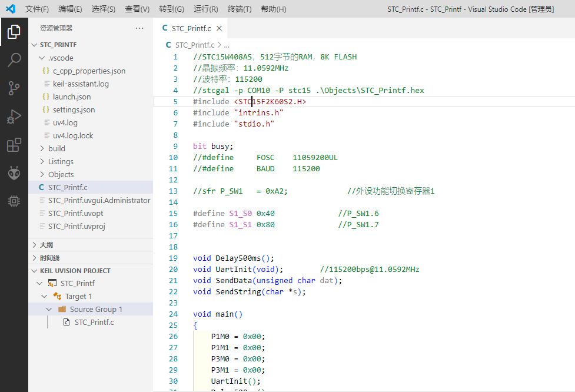Open the Keil Assistant alien icon panel
The height and width of the screenshot is (392, 575).
[14, 172]
